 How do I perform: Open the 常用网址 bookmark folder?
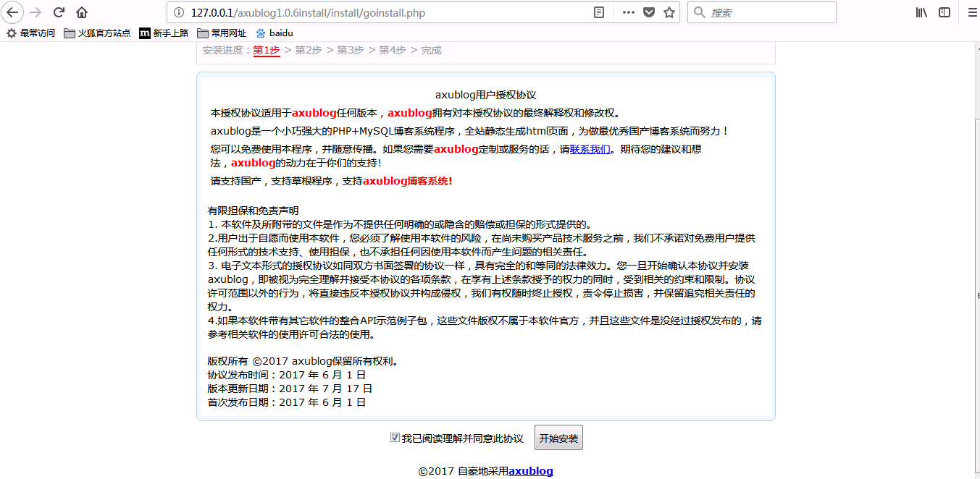[x=222, y=33]
